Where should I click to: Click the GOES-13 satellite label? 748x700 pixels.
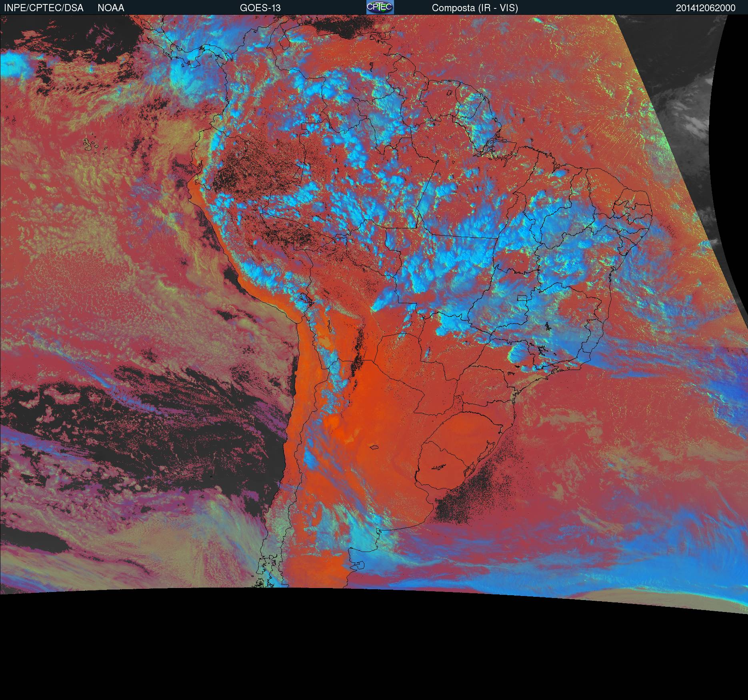pos(260,8)
